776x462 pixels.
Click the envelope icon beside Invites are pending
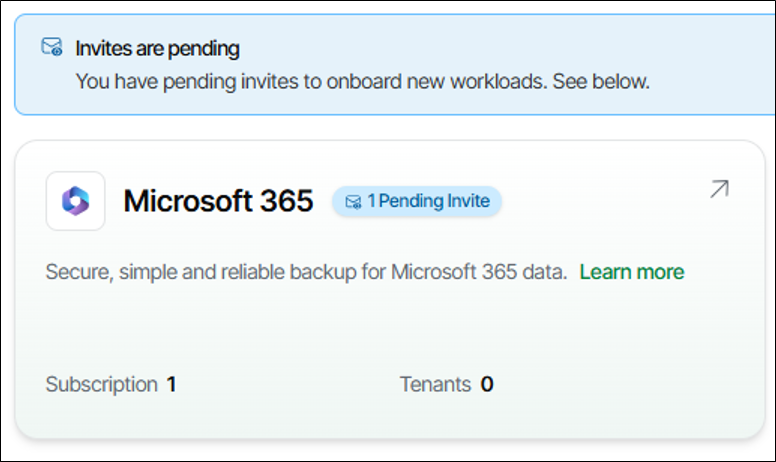coord(51,47)
